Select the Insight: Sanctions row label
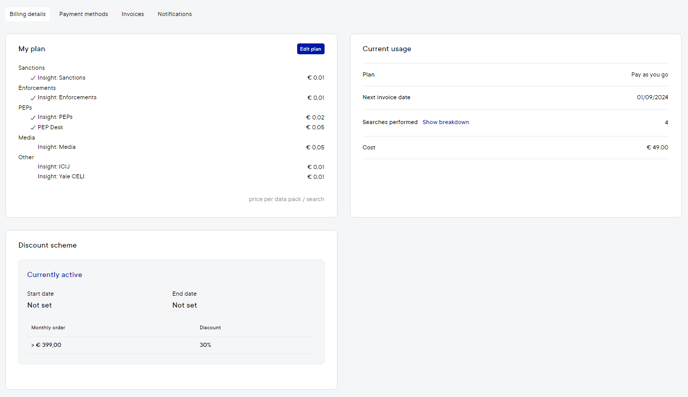Image resolution: width=688 pixels, height=397 pixels. click(x=61, y=78)
